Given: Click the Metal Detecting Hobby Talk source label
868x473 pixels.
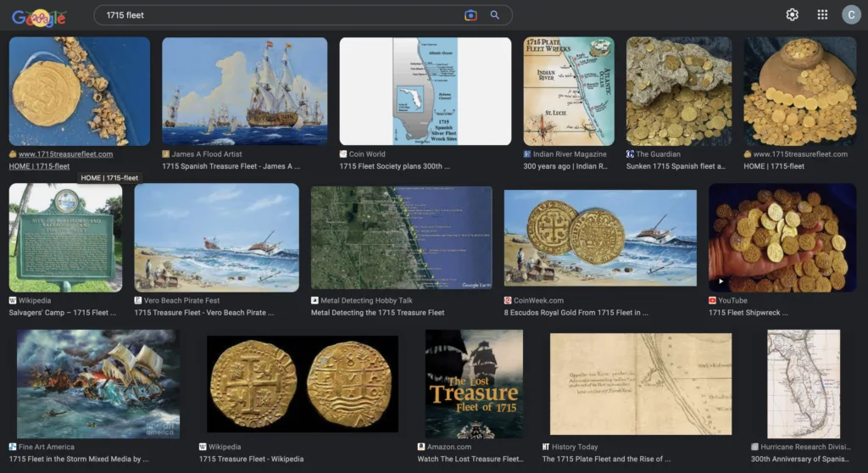Looking at the screenshot, I should pyautogui.click(x=366, y=300).
